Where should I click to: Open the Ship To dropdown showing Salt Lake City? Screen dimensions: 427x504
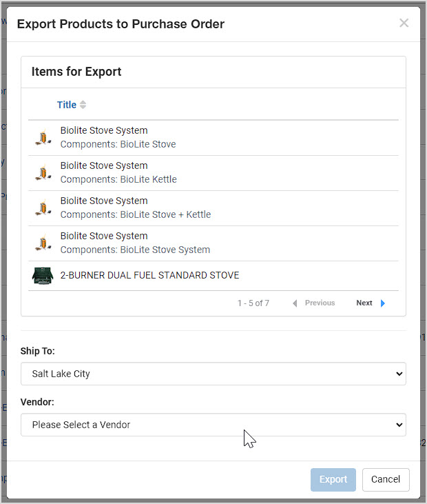point(213,374)
